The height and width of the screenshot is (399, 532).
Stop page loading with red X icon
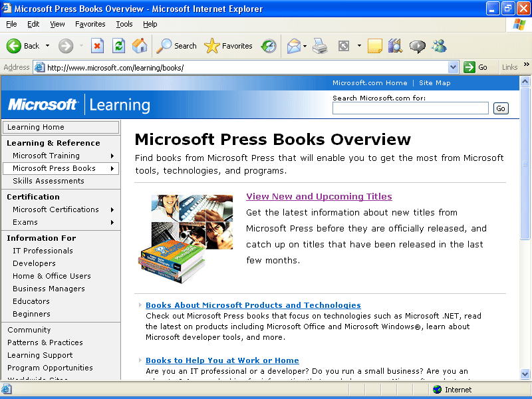click(97, 46)
